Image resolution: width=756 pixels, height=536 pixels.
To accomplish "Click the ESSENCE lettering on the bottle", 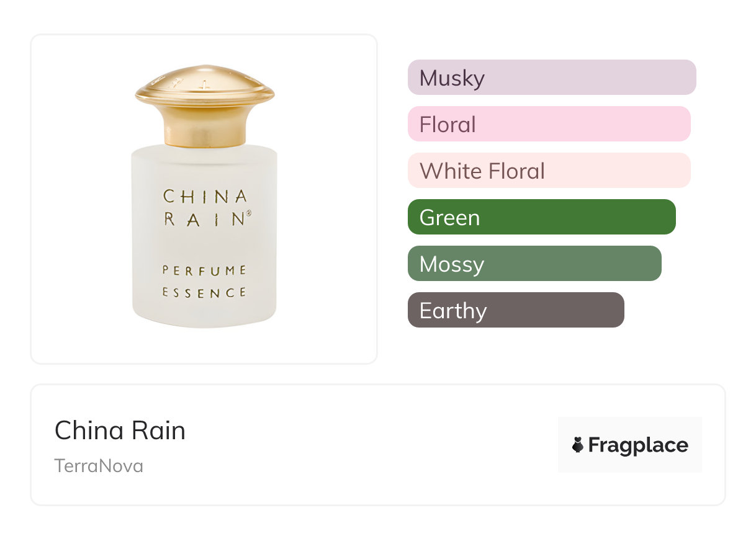I will point(204,292).
